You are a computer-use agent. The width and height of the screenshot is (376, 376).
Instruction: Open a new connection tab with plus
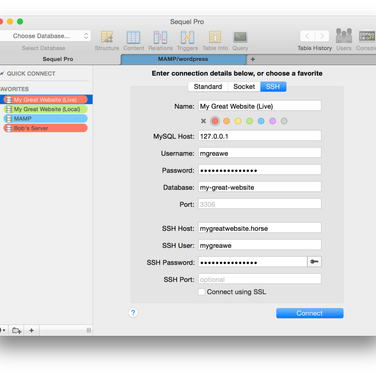pyautogui.click(x=253, y=59)
